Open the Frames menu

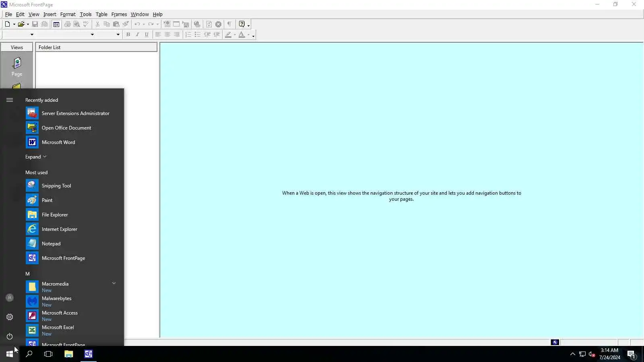[x=119, y=14]
